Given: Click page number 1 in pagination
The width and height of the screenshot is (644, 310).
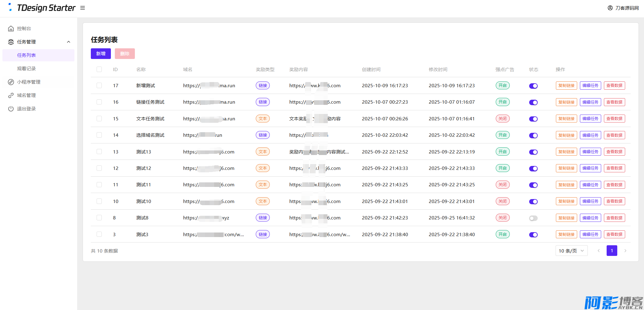Looking at the screenshot, I should click(611, 251).
